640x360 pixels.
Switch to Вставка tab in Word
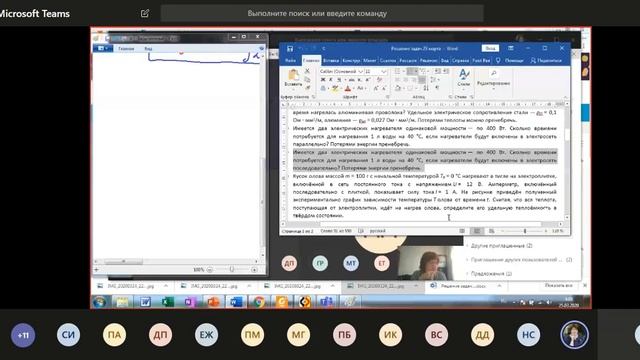point(331,60)
